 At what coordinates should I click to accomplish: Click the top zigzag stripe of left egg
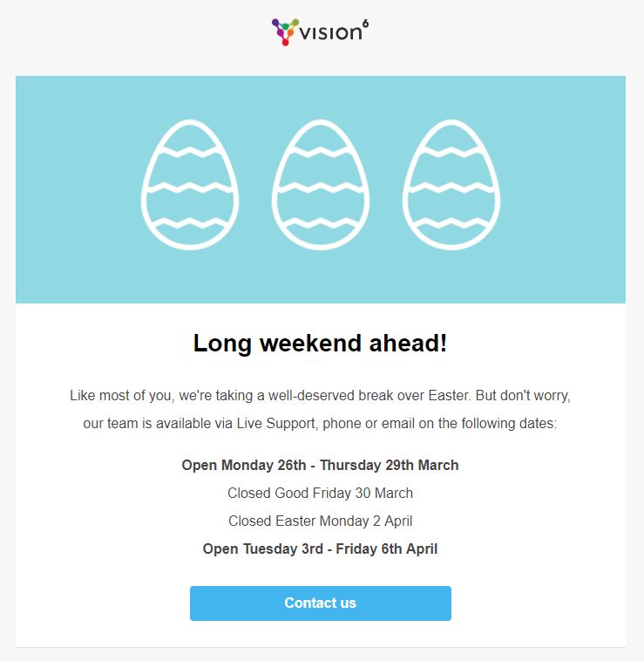tap(190, 152)
